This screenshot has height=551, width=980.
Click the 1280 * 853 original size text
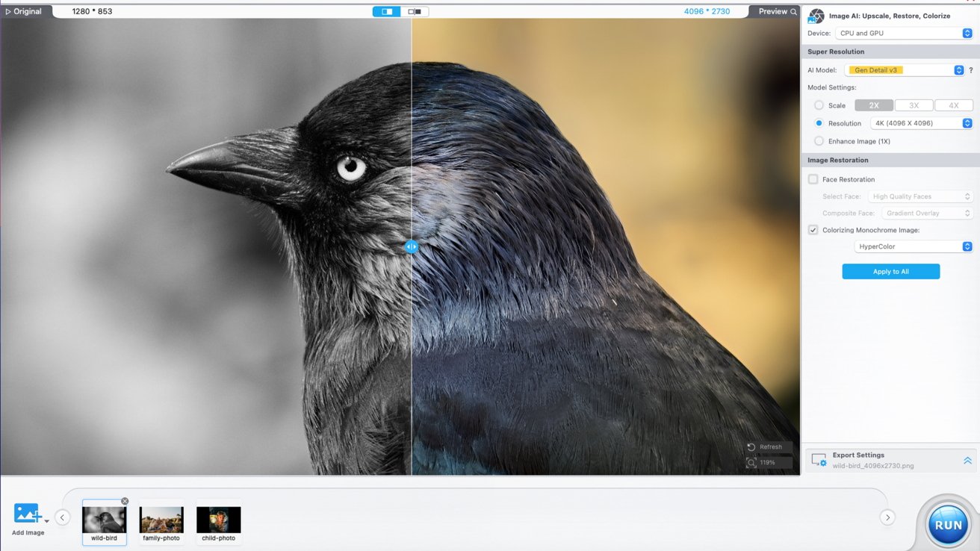pyautogui.click(x=92, y=11)
